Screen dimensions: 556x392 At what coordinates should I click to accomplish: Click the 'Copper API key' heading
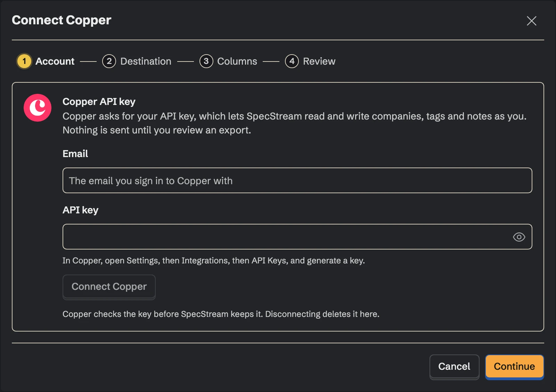click(x=99, y=101)
